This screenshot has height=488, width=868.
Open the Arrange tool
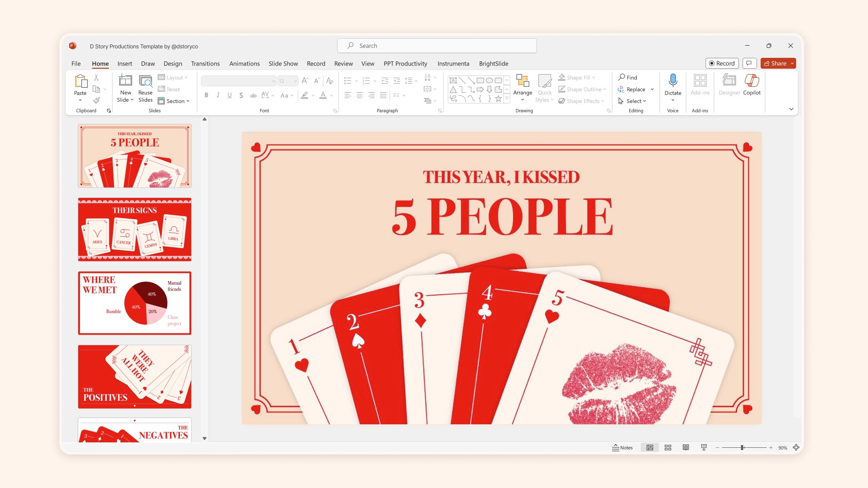point(522,86)
